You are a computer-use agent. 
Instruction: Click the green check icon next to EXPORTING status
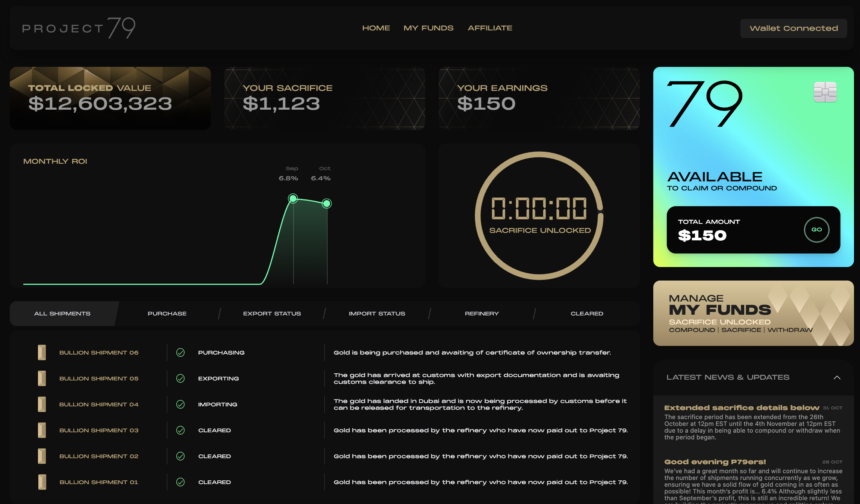pos(181,378)
